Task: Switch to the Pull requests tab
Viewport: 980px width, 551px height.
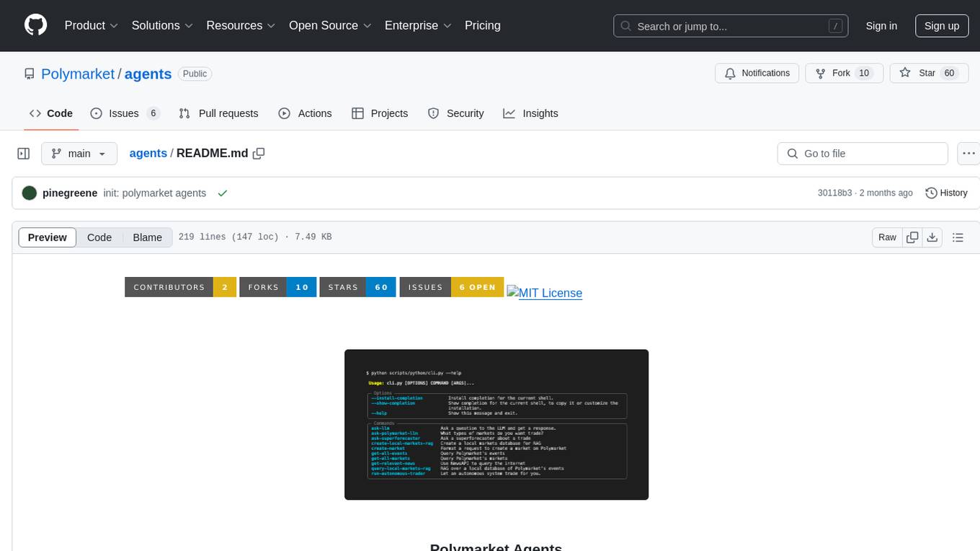Action: tap(218, 113)
